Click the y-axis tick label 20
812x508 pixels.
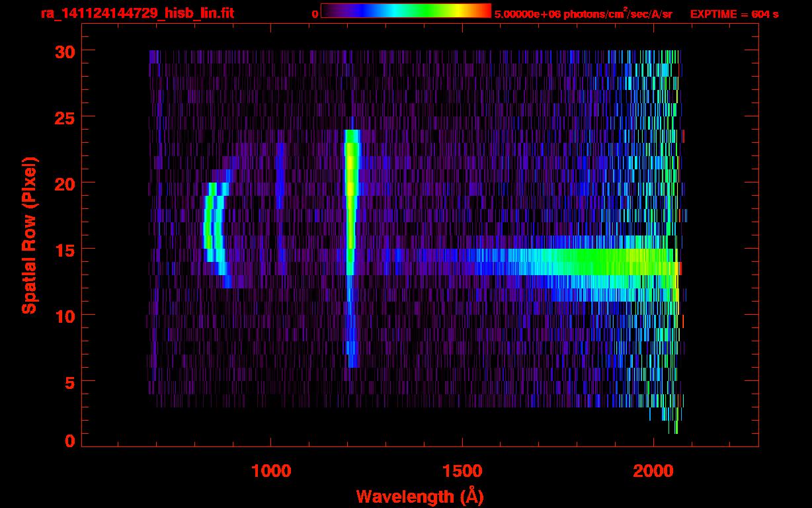(65, 183)
